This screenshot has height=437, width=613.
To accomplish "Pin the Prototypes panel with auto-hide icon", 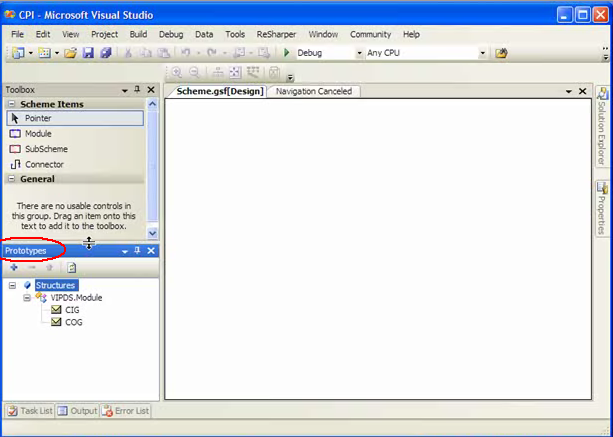I will click(138, 251).
